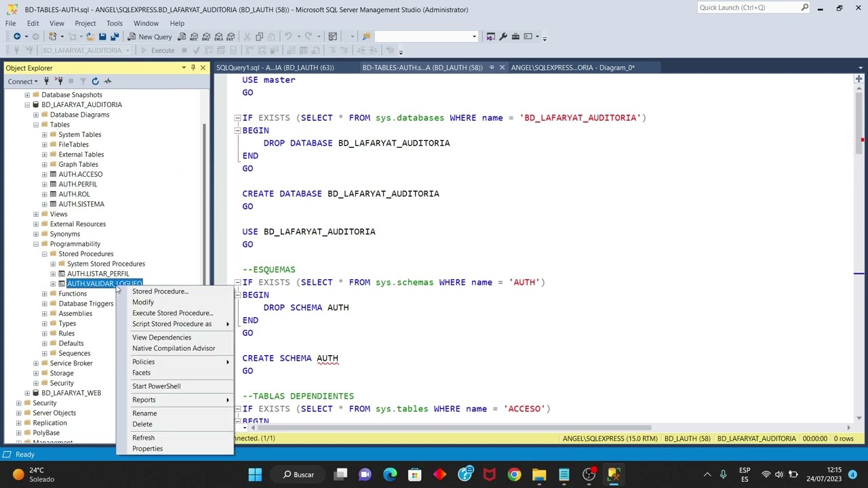Switch to the SQLQuery1.sql tab
The width and height of the screenshot is (868, 488).
[x=275, y=68]
